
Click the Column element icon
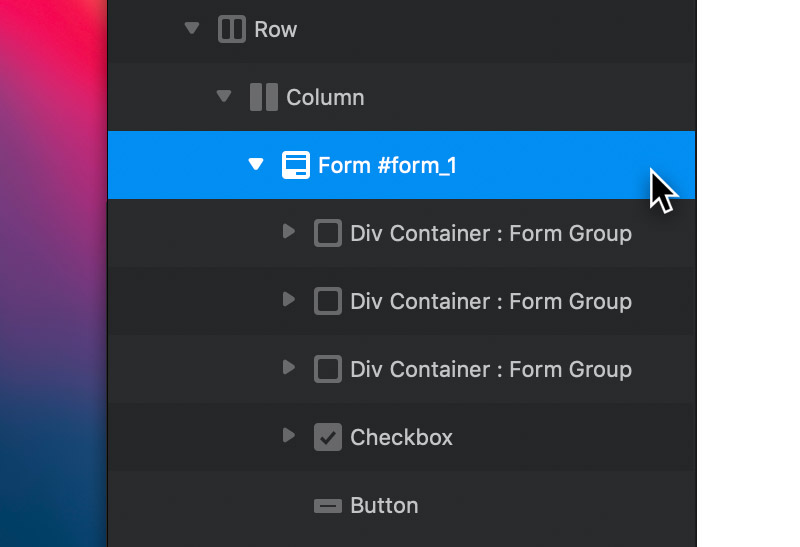point(264,97)
